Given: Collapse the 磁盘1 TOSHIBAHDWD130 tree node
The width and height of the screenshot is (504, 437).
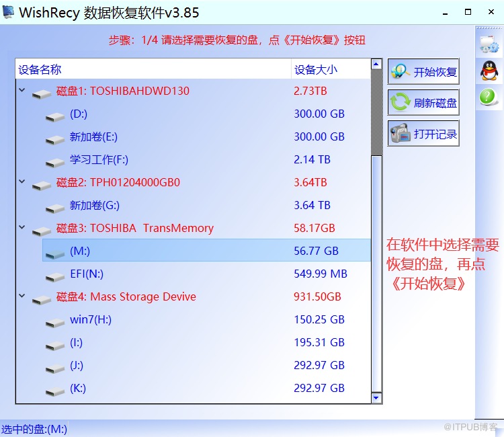Looking at the screenshot, I should coord(22,90).
